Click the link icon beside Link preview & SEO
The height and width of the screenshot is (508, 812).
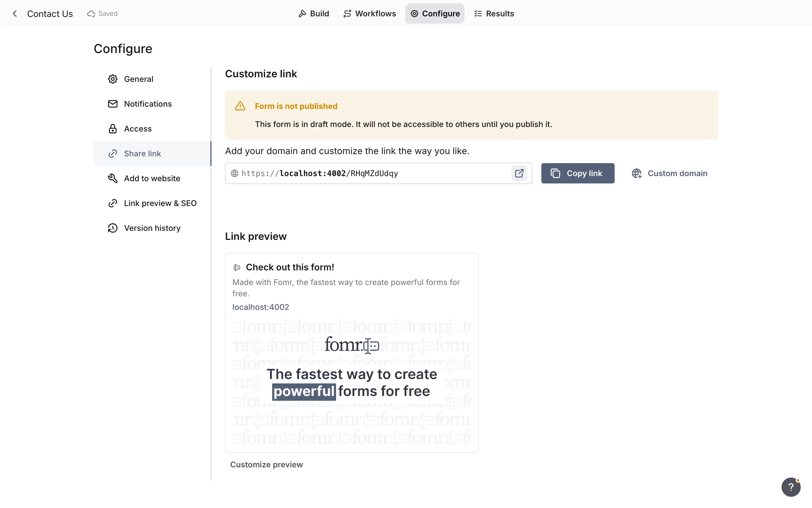[113, 203]
